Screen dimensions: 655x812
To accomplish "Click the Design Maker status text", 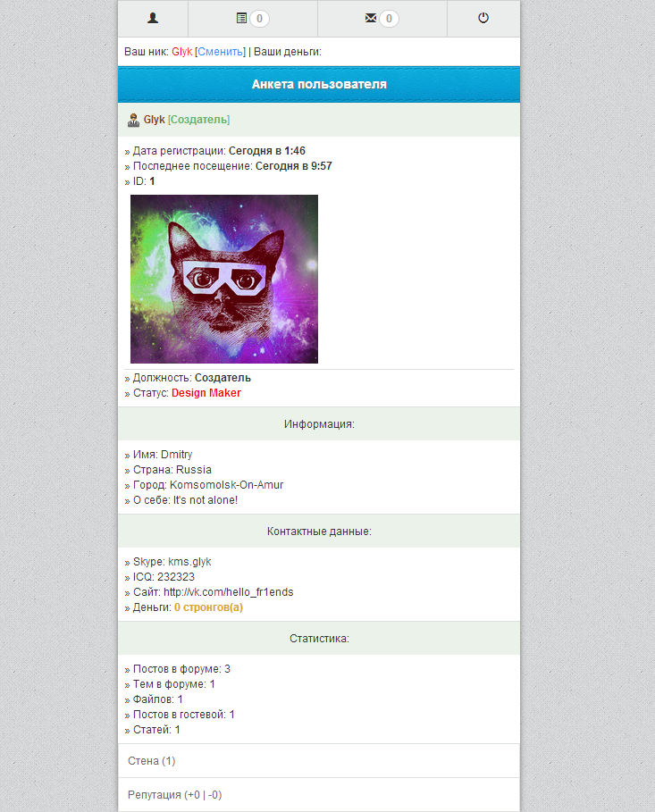I will (206, 393).
